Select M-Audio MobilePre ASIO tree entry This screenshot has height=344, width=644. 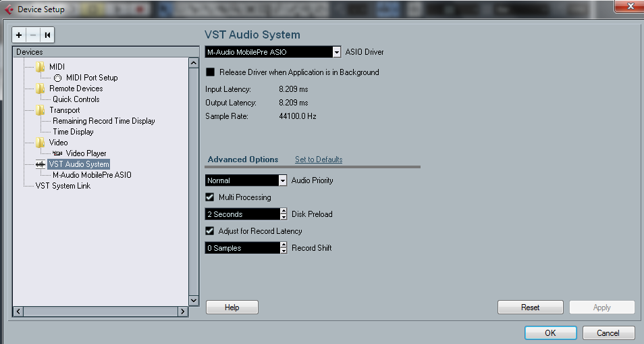(92, 175)
